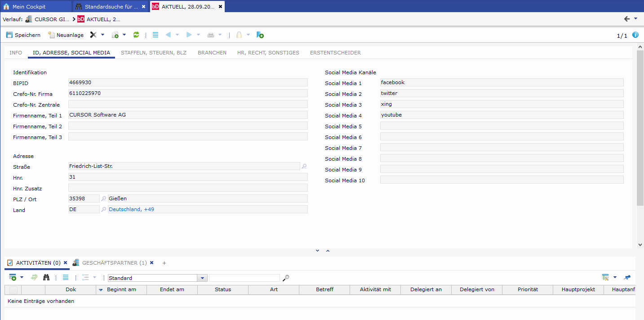Switch to the BRANCHEN tab
Screen dimensions: 644x320
[x=212, y=53]
